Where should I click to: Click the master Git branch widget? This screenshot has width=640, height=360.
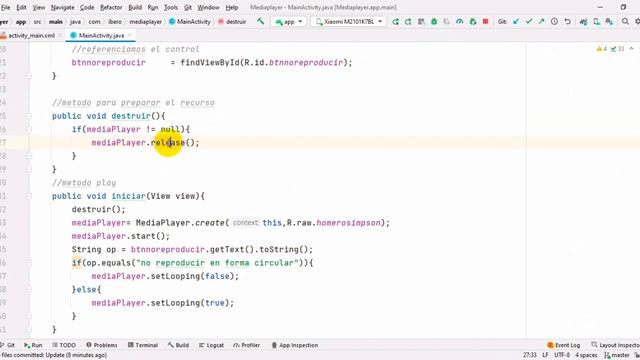(617, 355)
